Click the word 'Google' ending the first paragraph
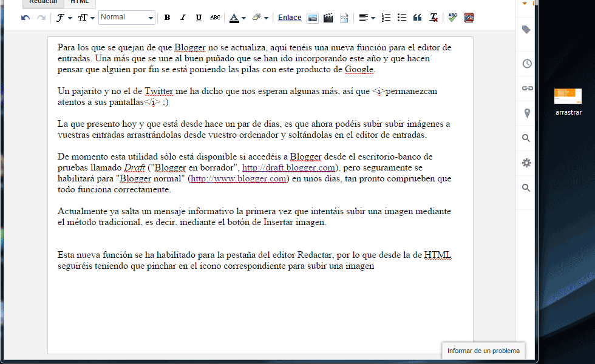Viewport: 595px width, 364px height. (359, 69)
